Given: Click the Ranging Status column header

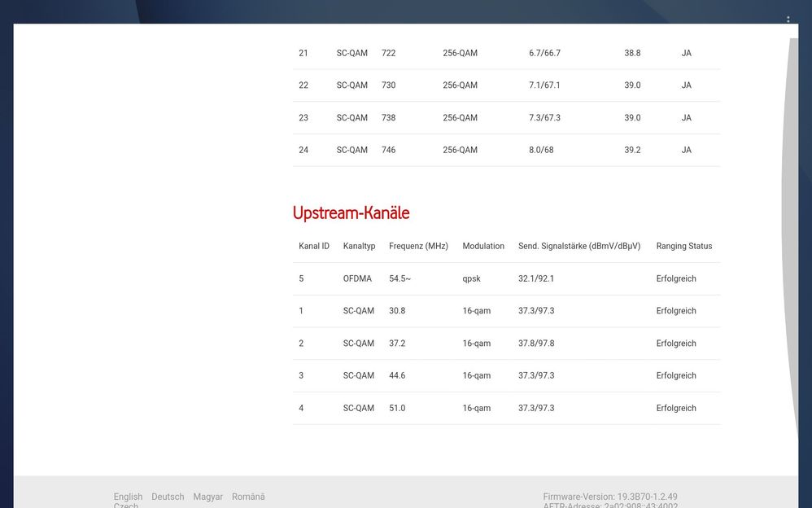Looking at the screenshot, I should click(684, 245).
